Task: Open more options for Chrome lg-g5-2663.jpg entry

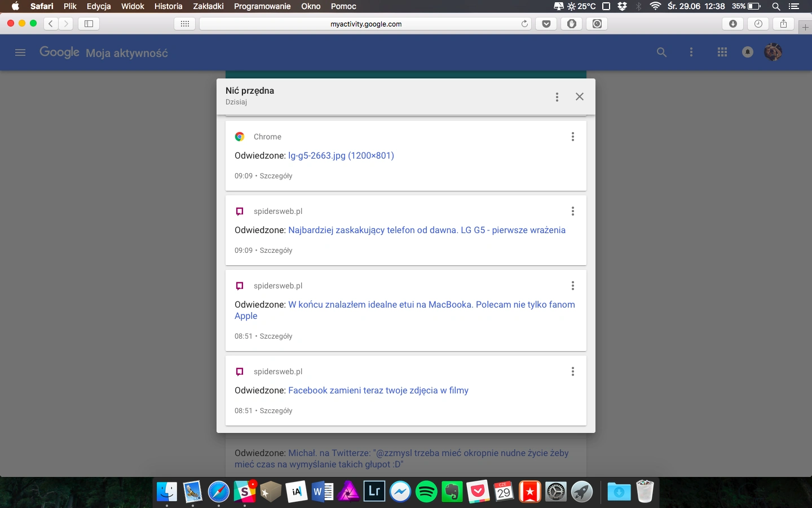Action: coord(572,137)
